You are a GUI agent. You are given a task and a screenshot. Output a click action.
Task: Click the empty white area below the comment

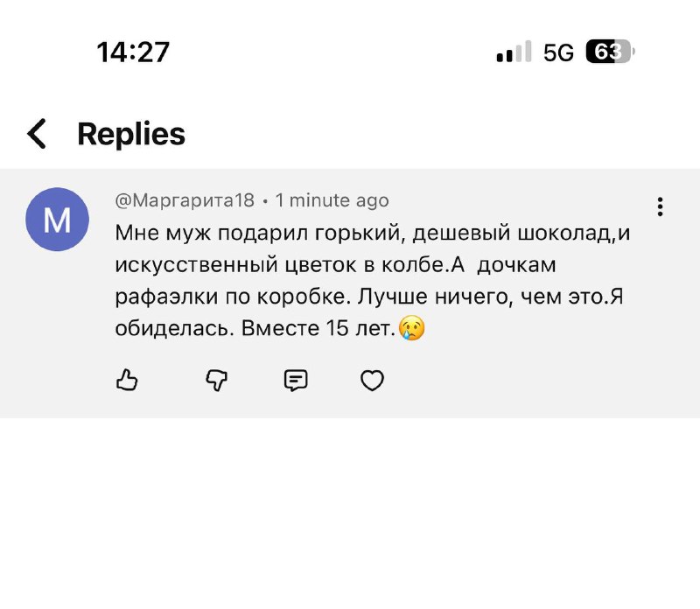coord(350,516)
